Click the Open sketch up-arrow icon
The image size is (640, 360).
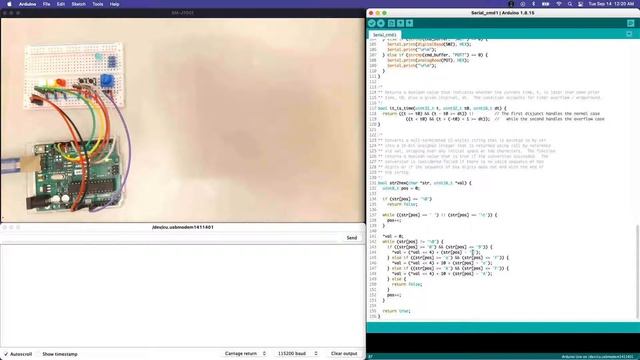pos(400,23)
